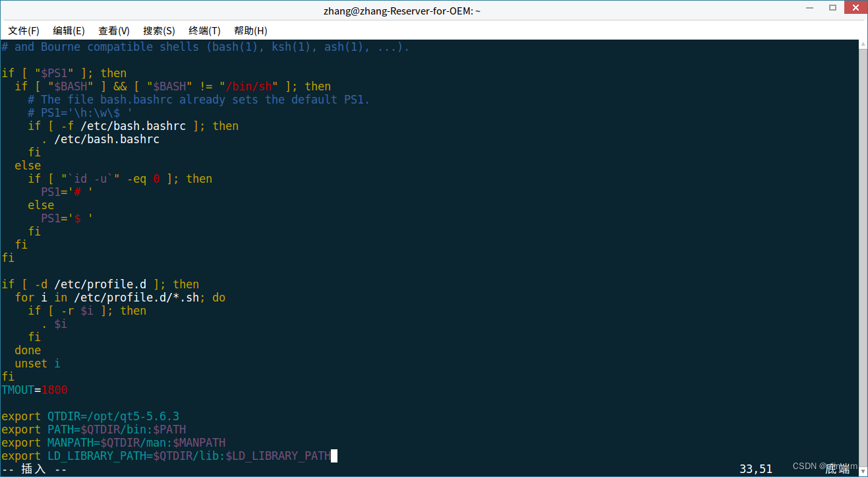This screenshot has height=477, width=868.
Task: Click the 'export MANPATH=$QTDIR/man:$MANPATH' line
Action: click(113, 443)
